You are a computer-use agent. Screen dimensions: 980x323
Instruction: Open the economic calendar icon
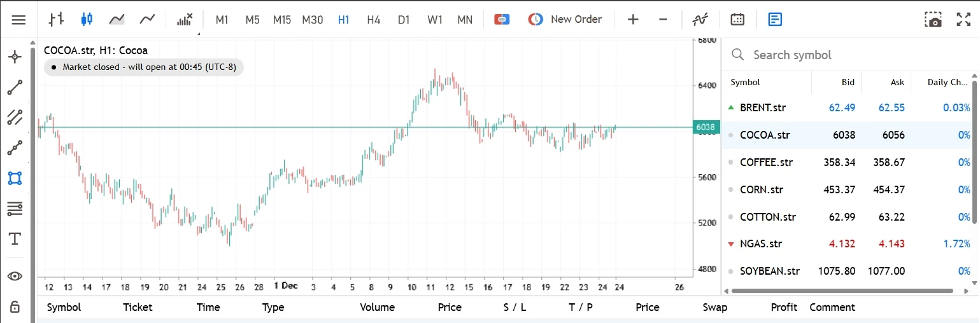click(737, 20)
